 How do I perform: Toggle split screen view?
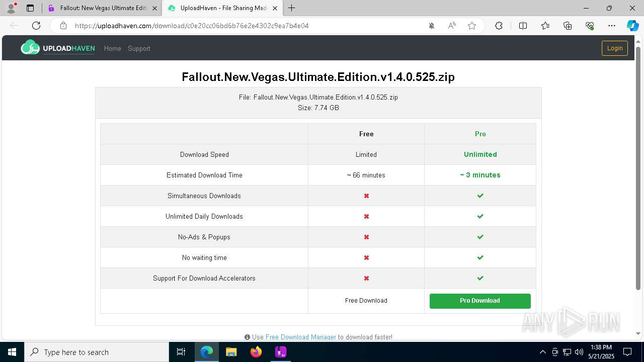coord(523,26)
